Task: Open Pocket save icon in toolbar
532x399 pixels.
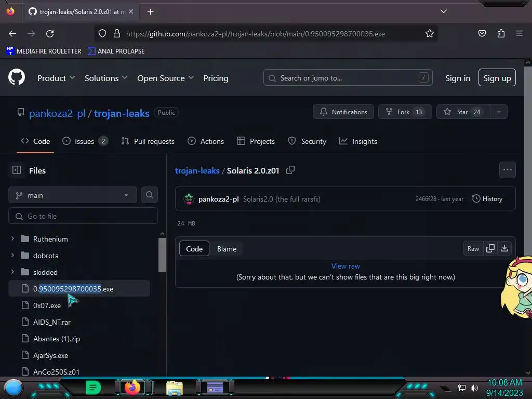Action: click(x=482, y=33)
